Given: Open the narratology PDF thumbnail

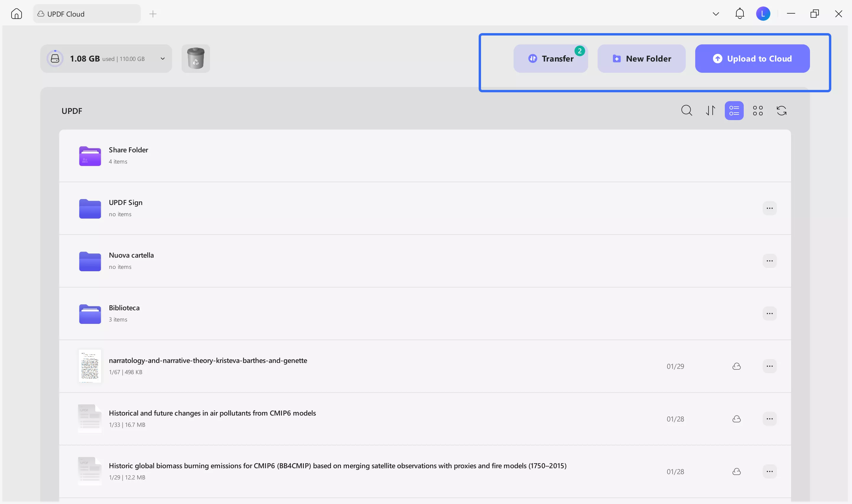Looking at the screenshot, I should (x=90, y=366).
